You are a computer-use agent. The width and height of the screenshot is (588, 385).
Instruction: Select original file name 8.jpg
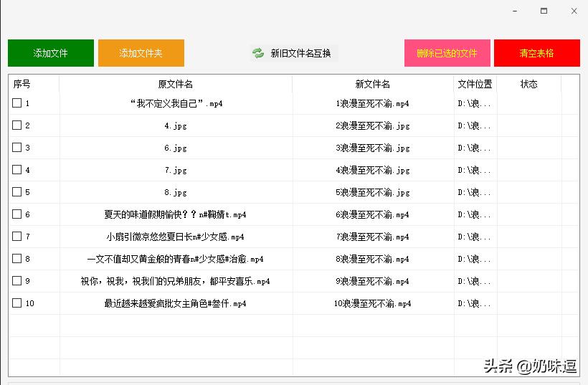(x=176, y=192)
